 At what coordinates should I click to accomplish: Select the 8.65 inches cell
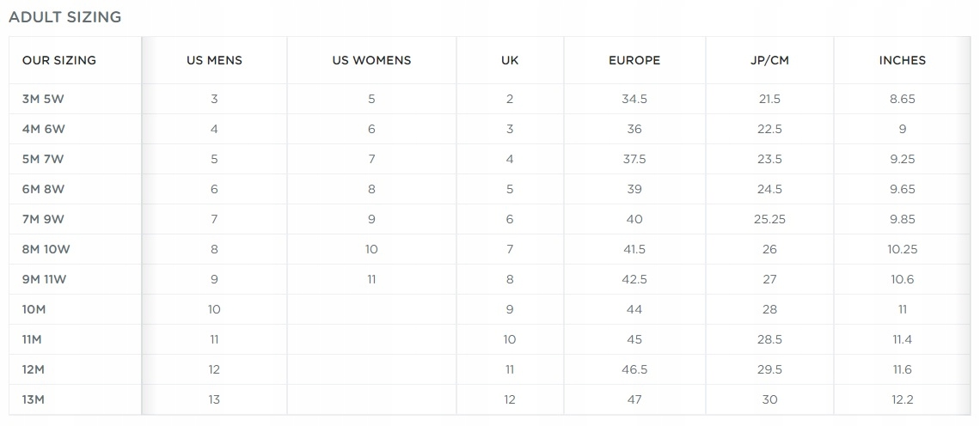(903, 99)
